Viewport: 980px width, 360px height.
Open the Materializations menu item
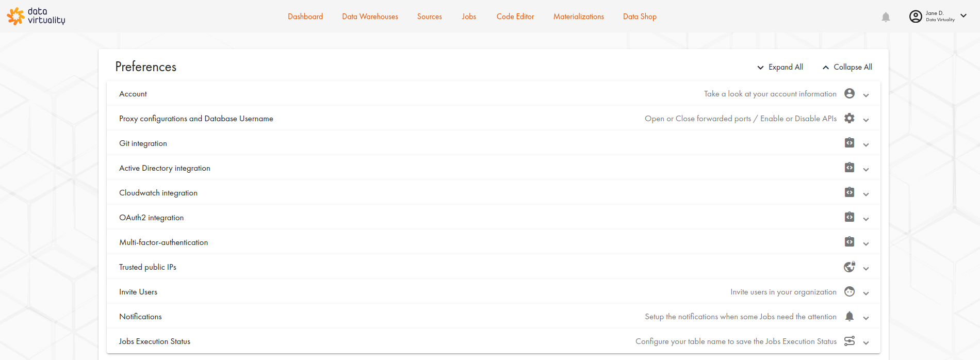coord(578,17)
